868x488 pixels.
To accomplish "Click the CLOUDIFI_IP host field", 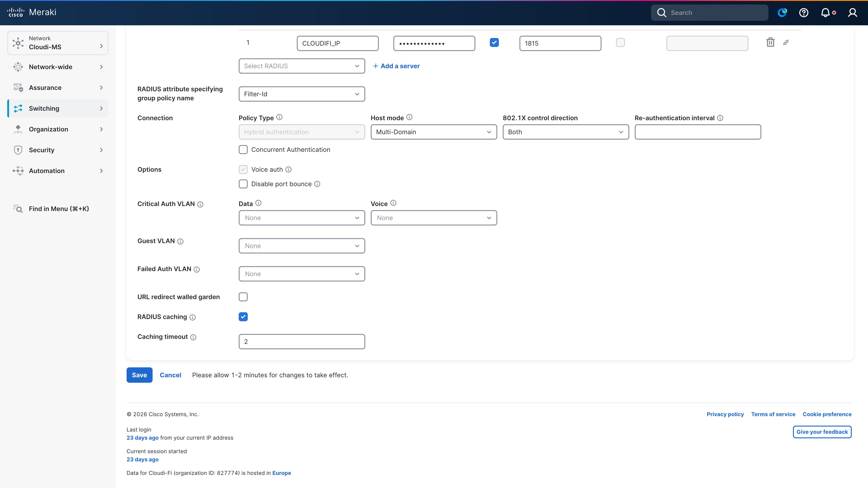I will 338,43.
